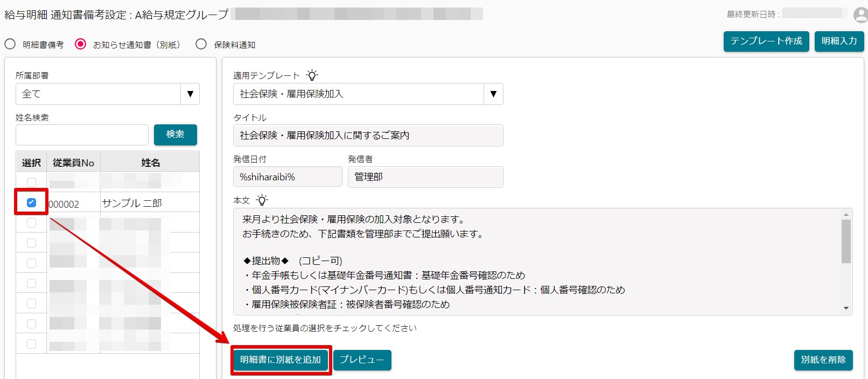Click the 本文 scrollbar up arrow
Image resolution: width=868 pixels, height=379 pixels.
(846, 214)
